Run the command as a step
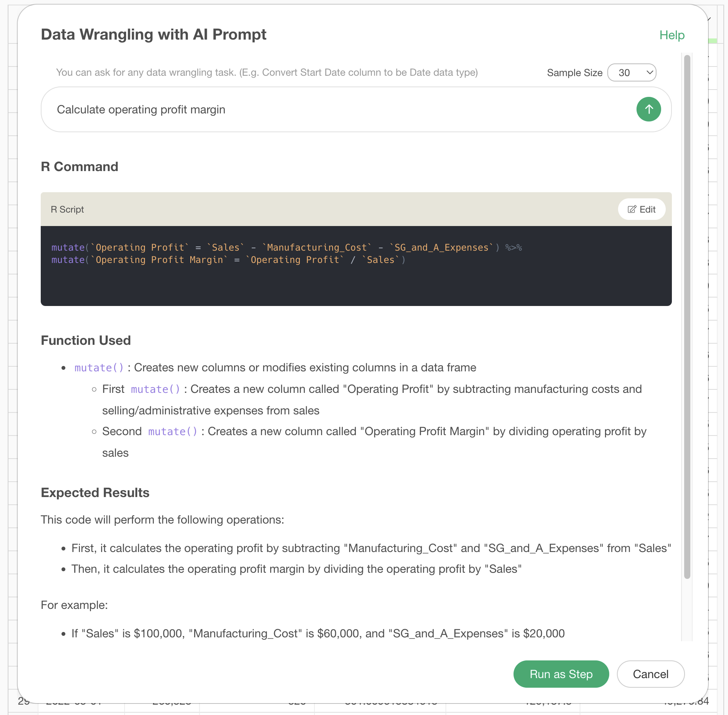Viewport: 728px width, 715px height. tap(561, 674)
